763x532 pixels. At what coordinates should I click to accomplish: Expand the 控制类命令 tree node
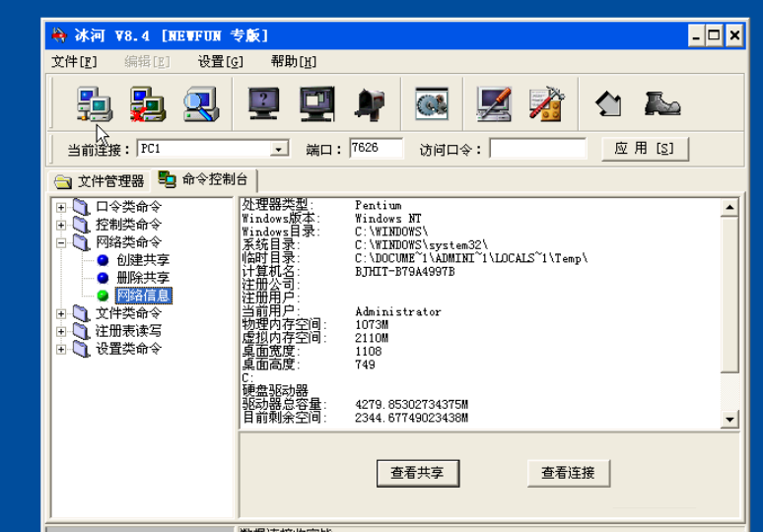(61, 226)
